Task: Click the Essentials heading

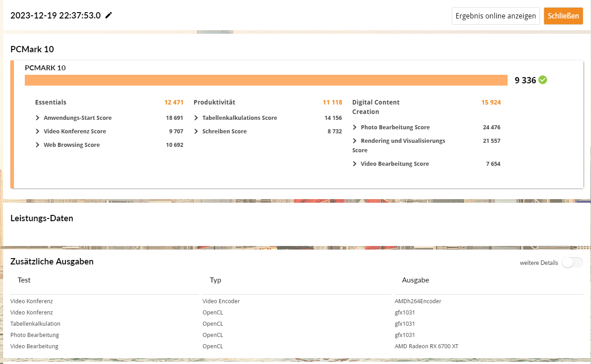Action: point(50,102)
